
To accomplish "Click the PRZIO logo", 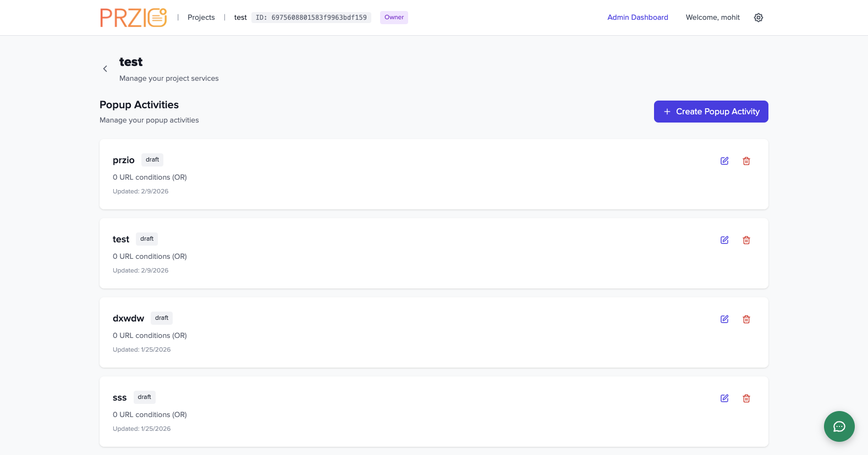I will point(134,18).
